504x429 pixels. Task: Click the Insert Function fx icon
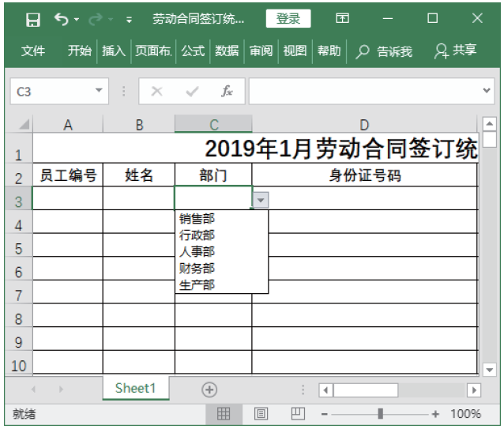coord(227,91)
